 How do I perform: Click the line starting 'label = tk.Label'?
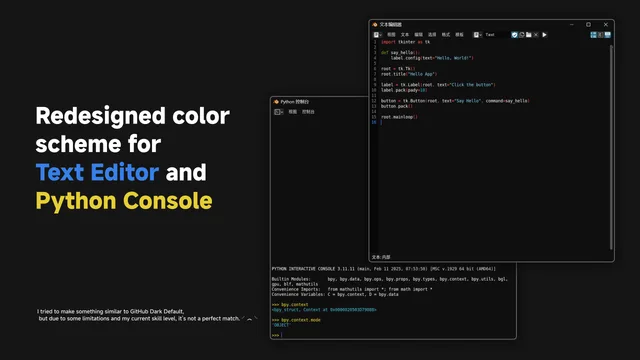point(438,85)
